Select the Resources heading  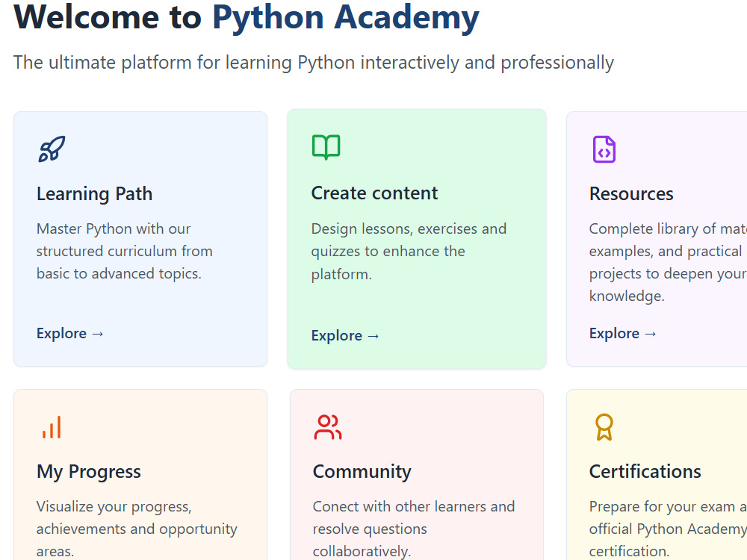click(x=631, y=194)
